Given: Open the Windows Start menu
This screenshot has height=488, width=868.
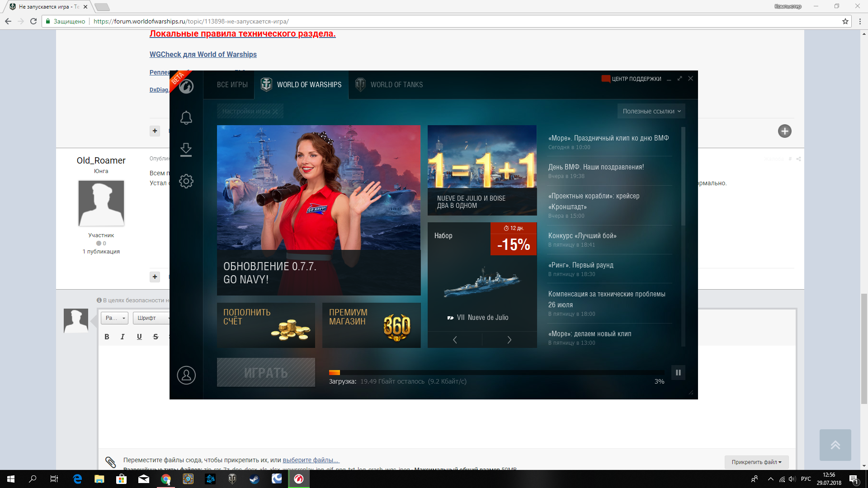Looking at the screenshot, I should point(11,479).
